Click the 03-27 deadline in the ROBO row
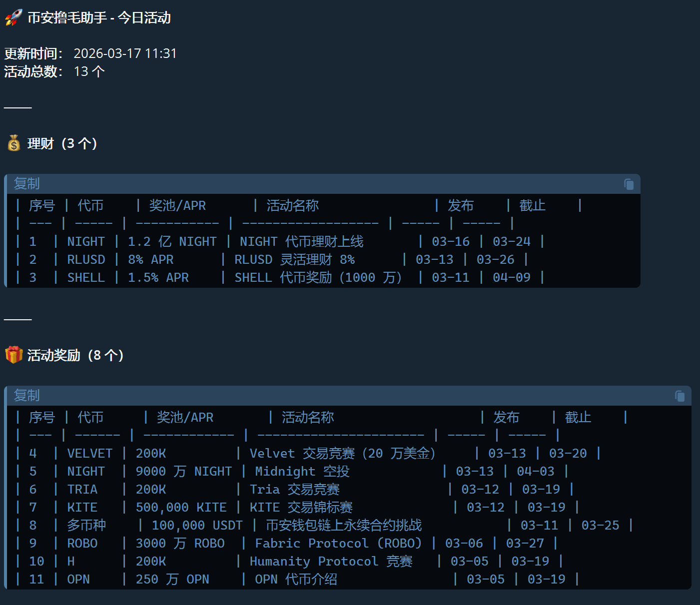 [525, 544]
